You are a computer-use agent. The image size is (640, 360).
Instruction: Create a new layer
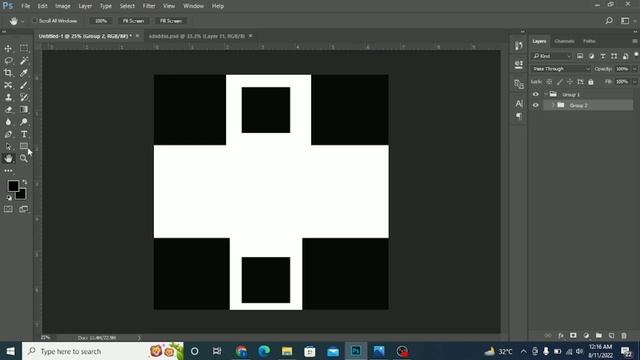coord(611,336)
